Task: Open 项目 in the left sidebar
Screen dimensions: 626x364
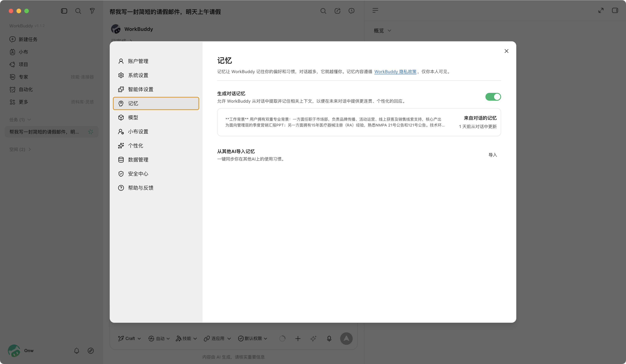Action: [51, 64]
